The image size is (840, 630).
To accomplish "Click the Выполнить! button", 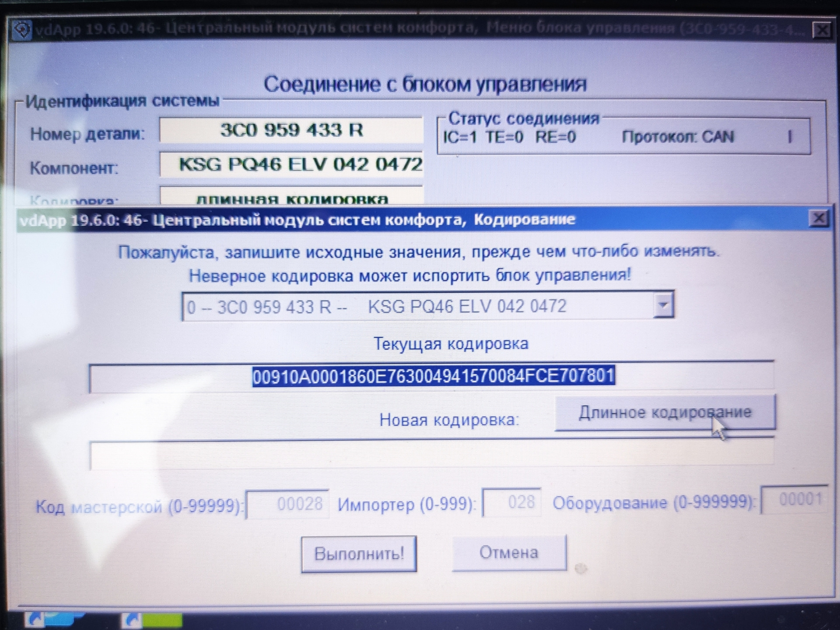I will (x=359, y=554).
